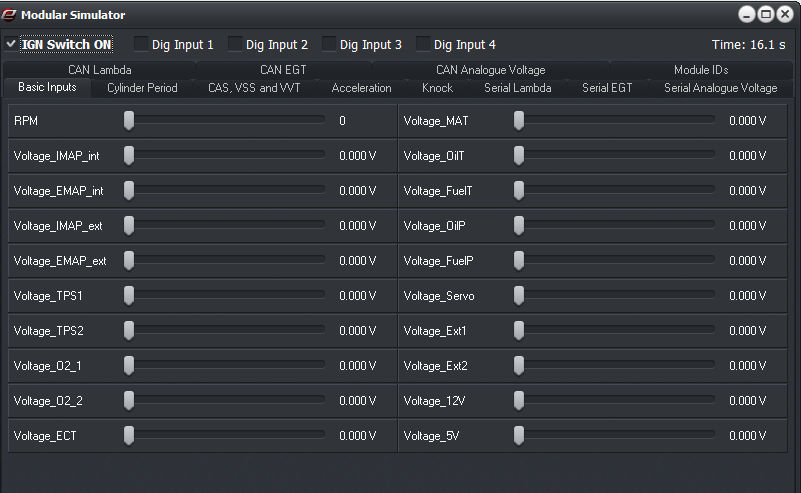Enable Dig Input 4 checkbox

click(x=422, y=44)
